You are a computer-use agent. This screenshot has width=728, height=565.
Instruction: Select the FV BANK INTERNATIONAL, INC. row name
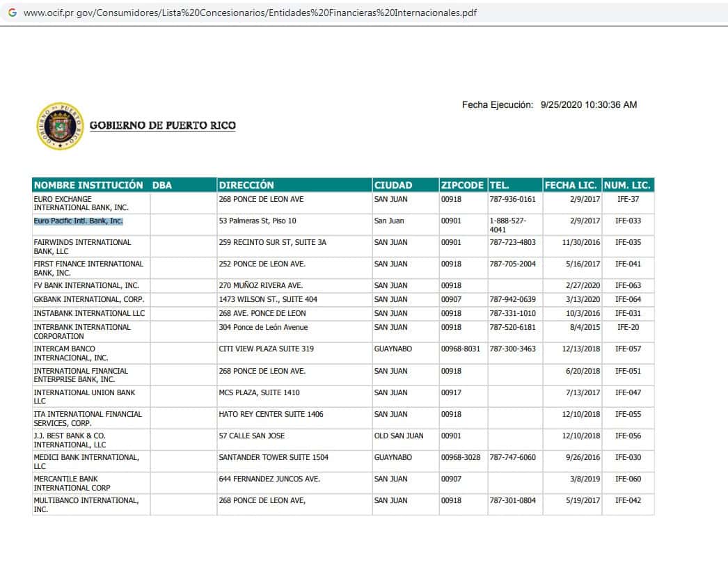(86, 286)
